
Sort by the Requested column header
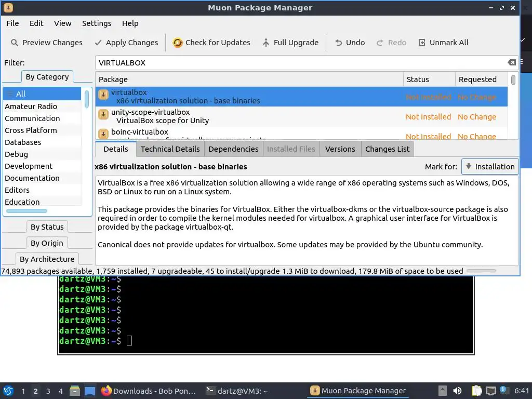tap(482, 79)
